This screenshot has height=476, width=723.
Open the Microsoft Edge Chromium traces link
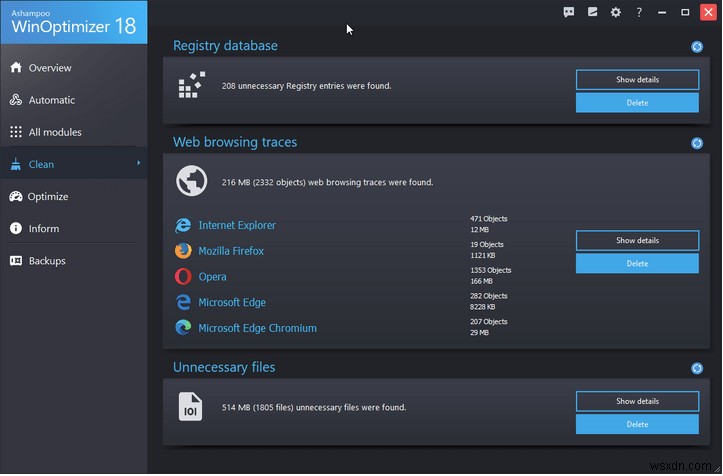tap(257, 328)
